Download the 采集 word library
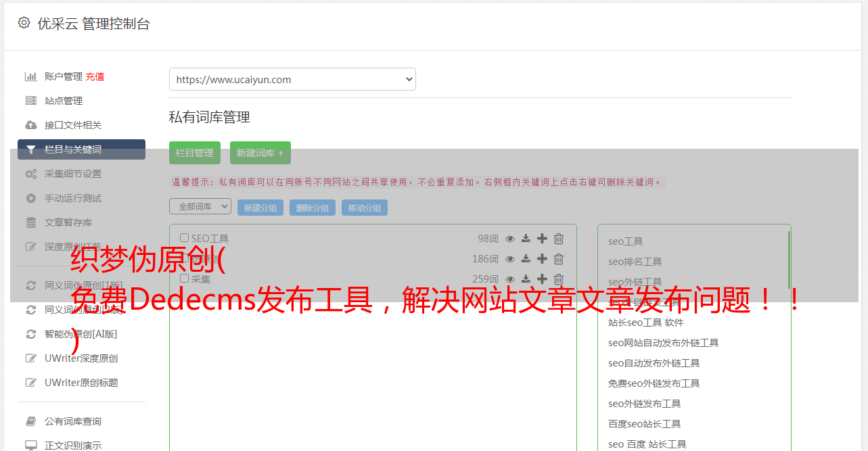868x451 pixels. (x=526, y=279)
